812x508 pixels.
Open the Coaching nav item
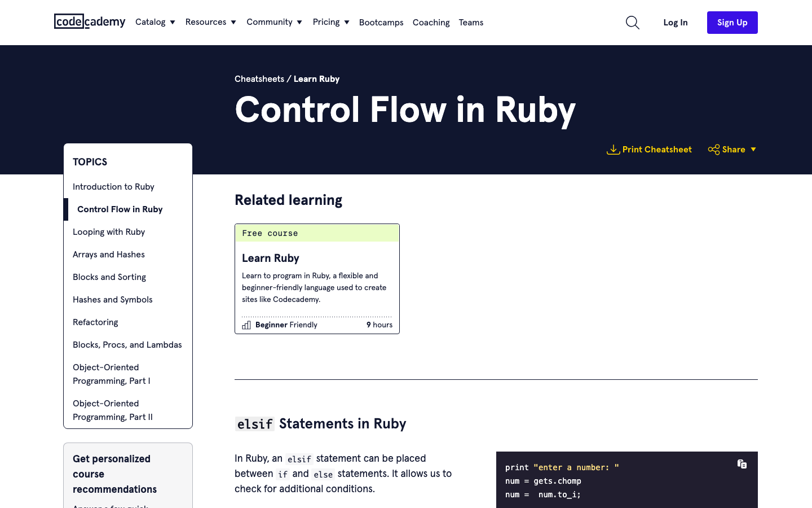431,23
